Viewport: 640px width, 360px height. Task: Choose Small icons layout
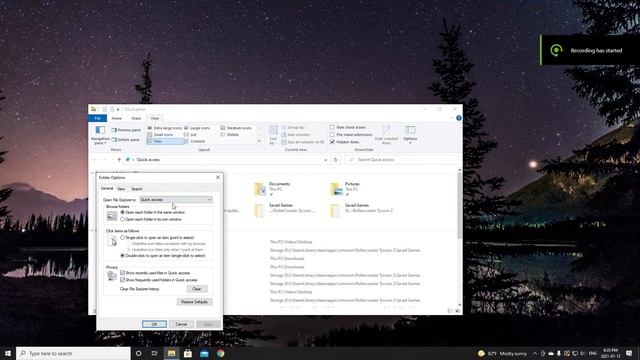pyautogui.click(x=160, y=134)
